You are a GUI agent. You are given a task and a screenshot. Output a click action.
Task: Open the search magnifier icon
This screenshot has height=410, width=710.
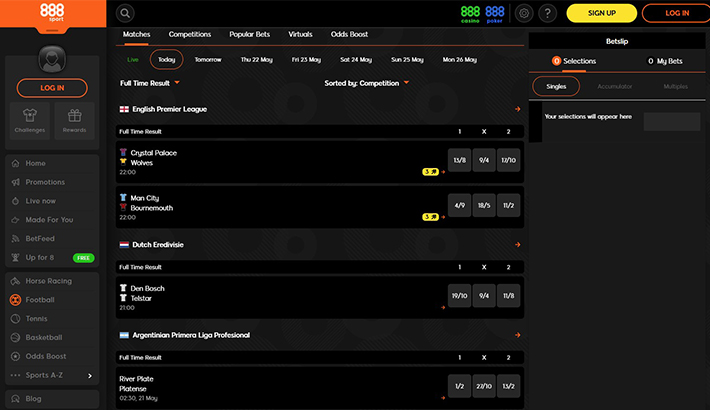point(125,13)
